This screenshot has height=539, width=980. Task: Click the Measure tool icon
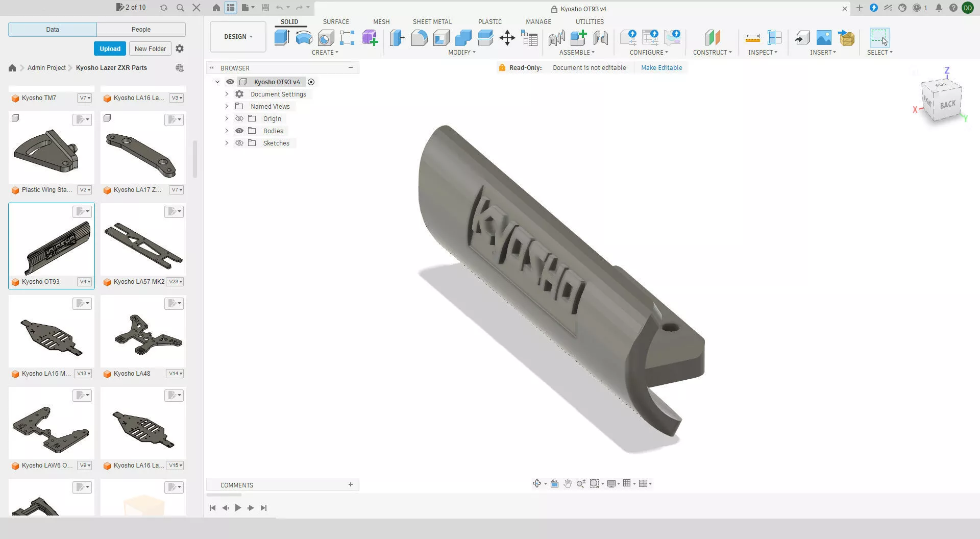coord(752,38)
